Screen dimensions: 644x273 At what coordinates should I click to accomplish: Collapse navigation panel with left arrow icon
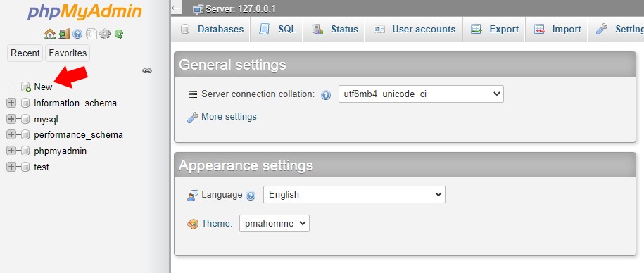tap(176, 8)
